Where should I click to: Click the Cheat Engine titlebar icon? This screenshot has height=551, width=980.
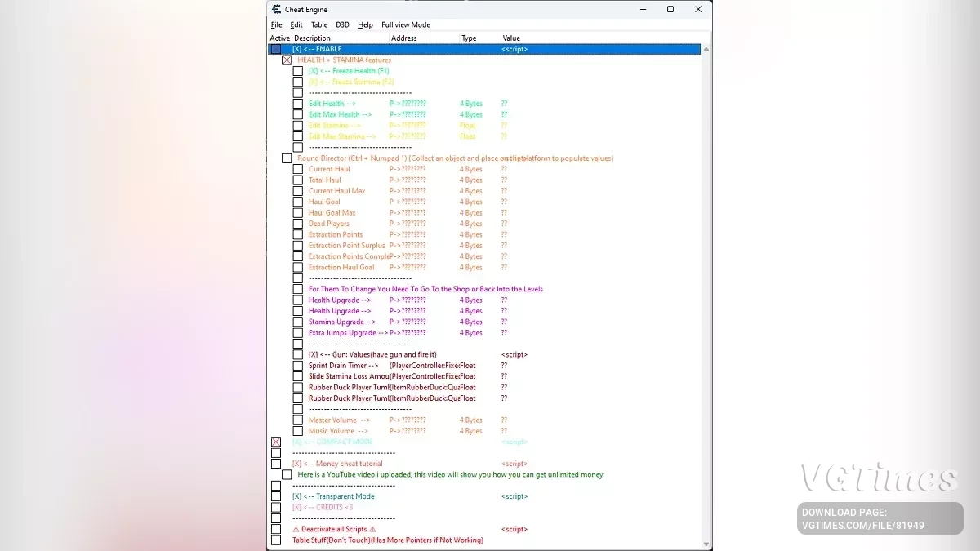click(x=275, y=9)
